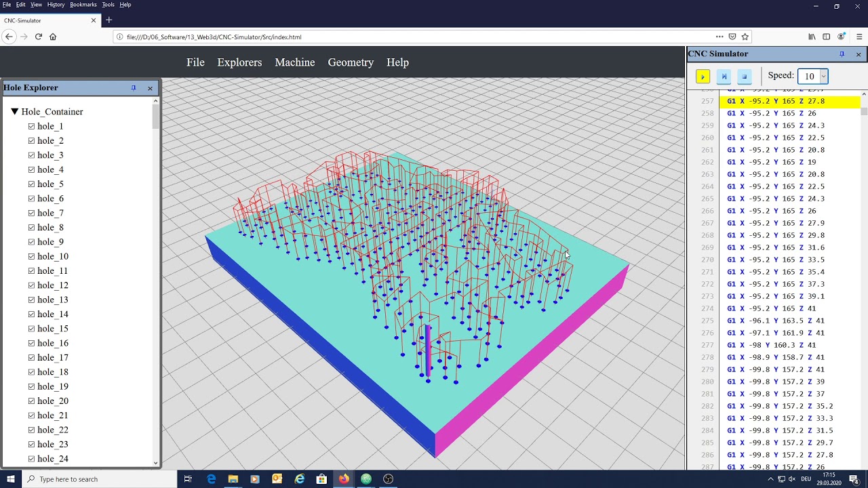
Task: Stop the CNC simulation
Action: [744, 77]
